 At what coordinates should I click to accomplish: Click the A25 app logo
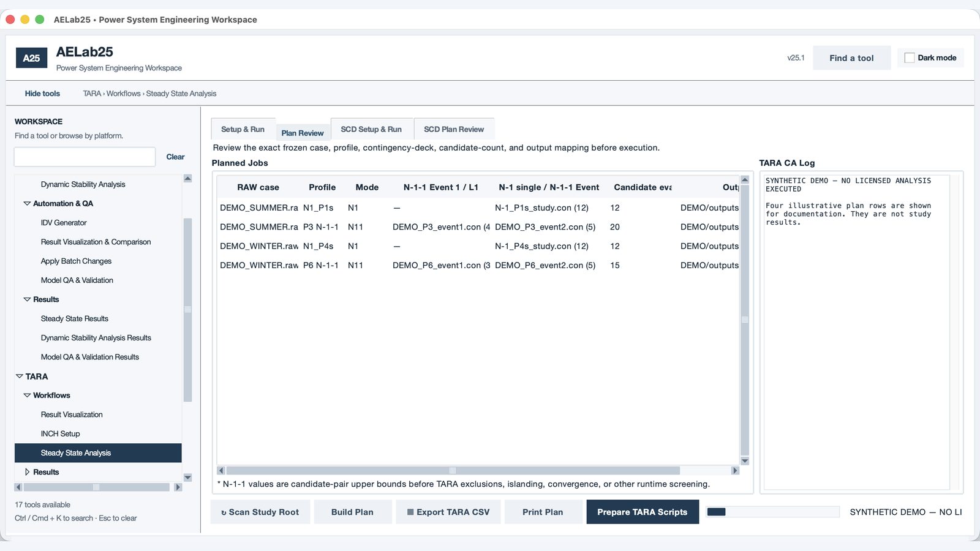tap(31, 58)
